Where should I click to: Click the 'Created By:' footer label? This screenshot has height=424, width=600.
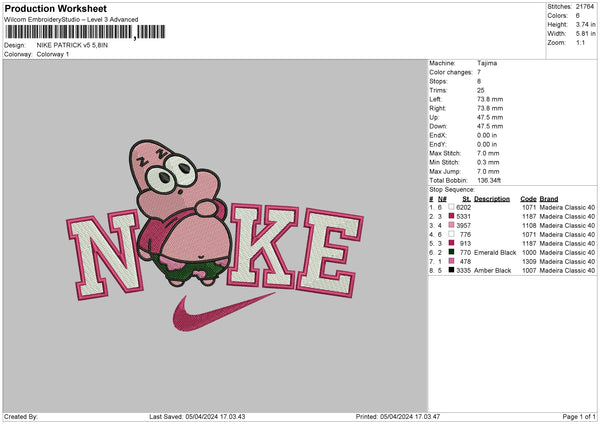pyautogui.click(x=21, y=416)
